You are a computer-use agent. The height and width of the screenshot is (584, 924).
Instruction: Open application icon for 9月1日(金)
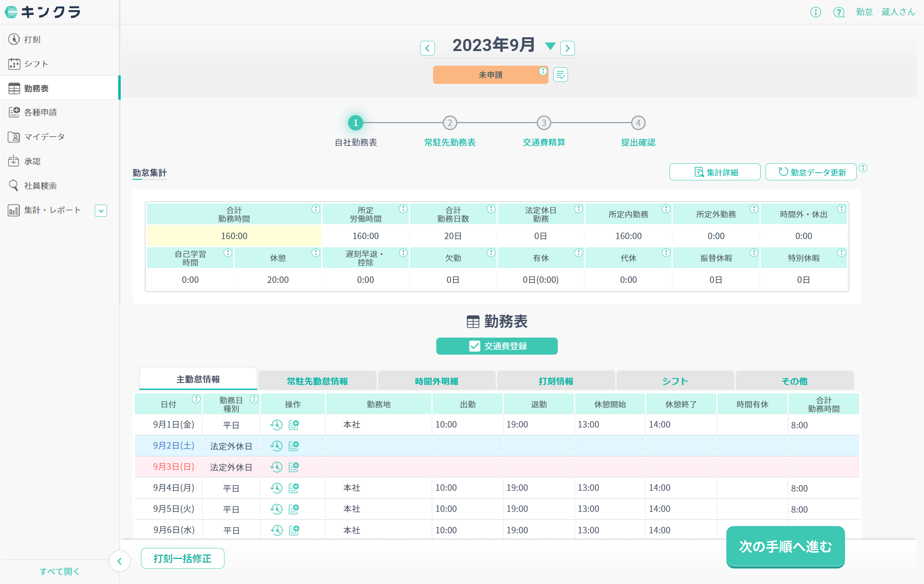[294, 425]
